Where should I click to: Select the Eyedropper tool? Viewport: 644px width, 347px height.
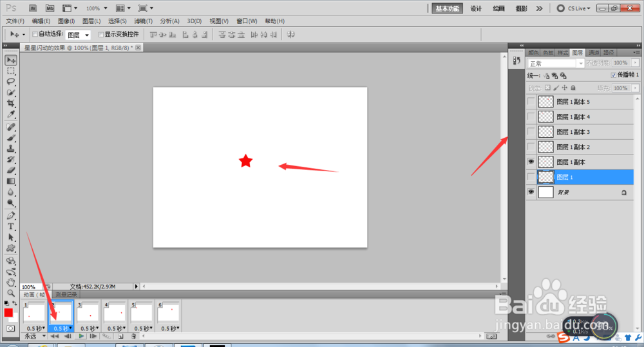tap(11, 114)
